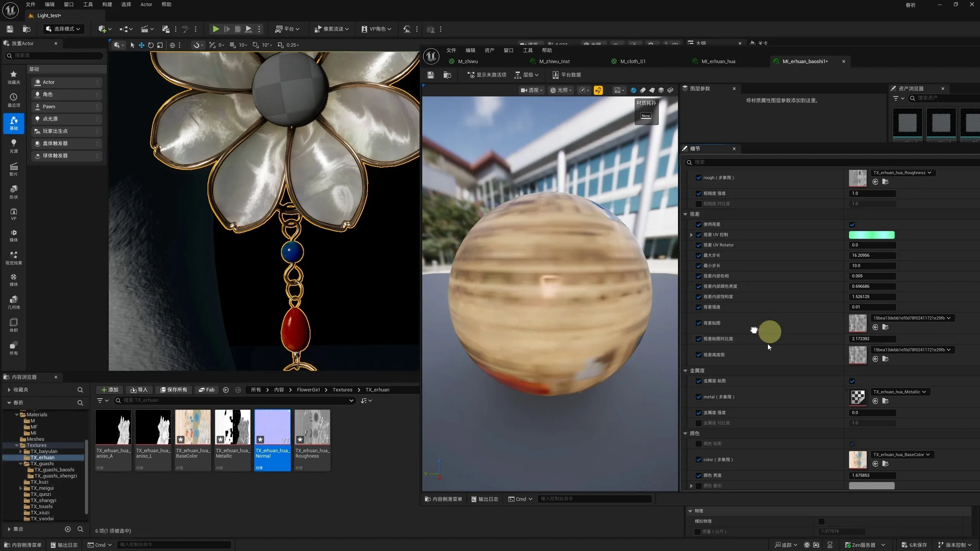
Task: Select the translate move gizmo tool
Action: click(x=141, y=45)
